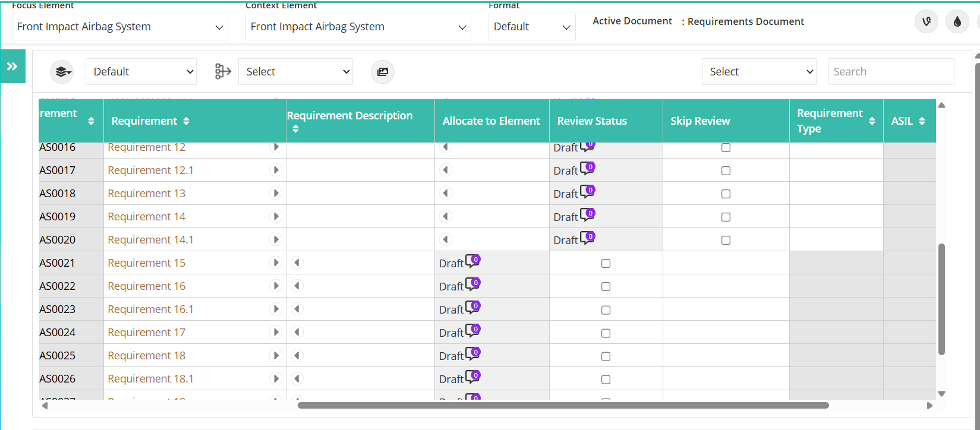Image resolution: width=980 pixels, height=430 pixels.
Task: Click the left-arrow icon in row AS0017
Action: click(446, 170)
